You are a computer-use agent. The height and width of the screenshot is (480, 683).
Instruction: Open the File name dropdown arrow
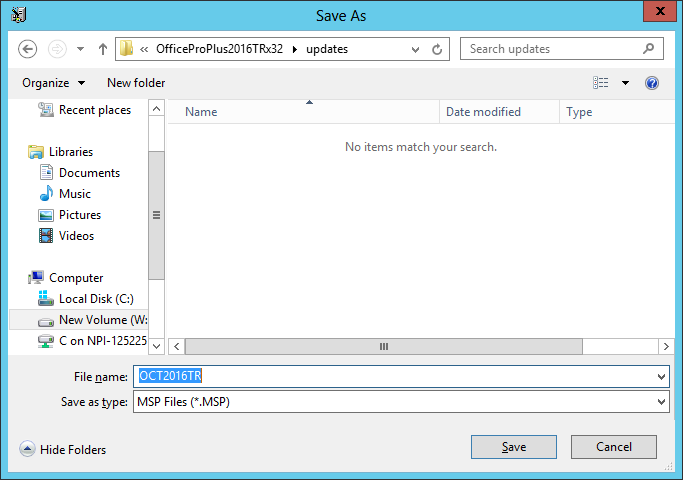pyautogui.click(x=661, y=377)
